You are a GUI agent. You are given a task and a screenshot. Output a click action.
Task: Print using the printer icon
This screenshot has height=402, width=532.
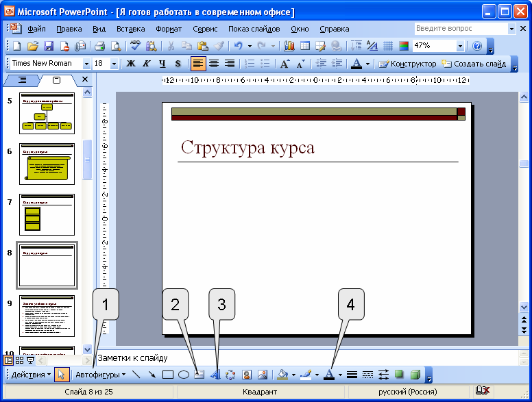tap(99, 46)
